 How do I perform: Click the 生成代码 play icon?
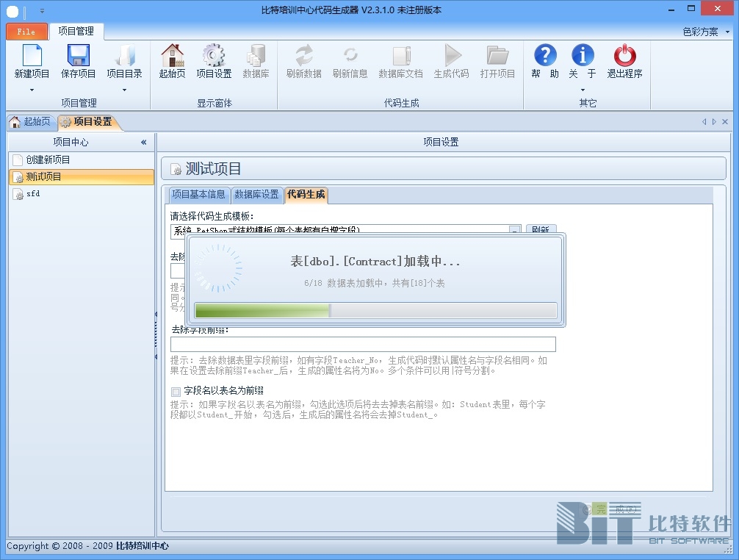(451, 56)
